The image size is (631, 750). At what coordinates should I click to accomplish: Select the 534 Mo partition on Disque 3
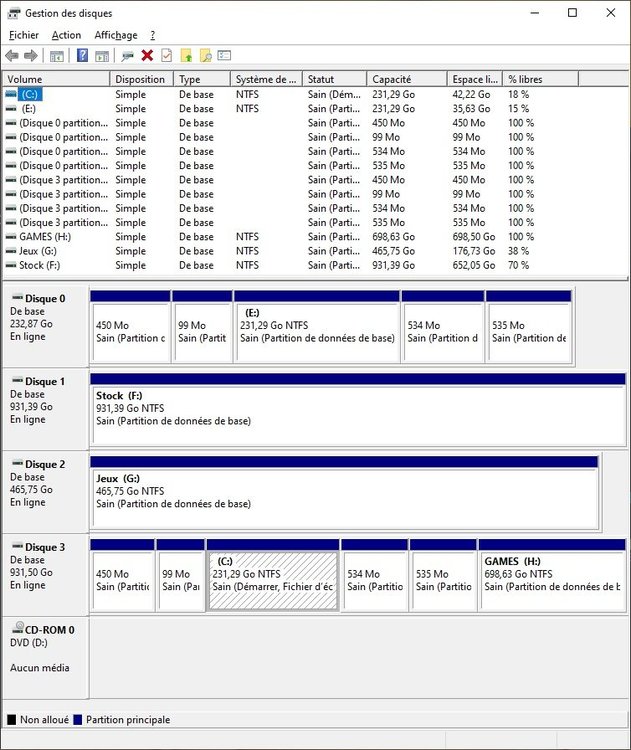point(375,575)
